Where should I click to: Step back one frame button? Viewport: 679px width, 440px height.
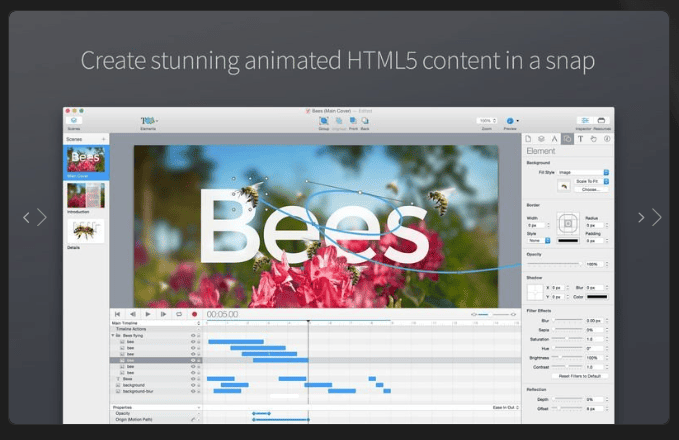[133, 314]
